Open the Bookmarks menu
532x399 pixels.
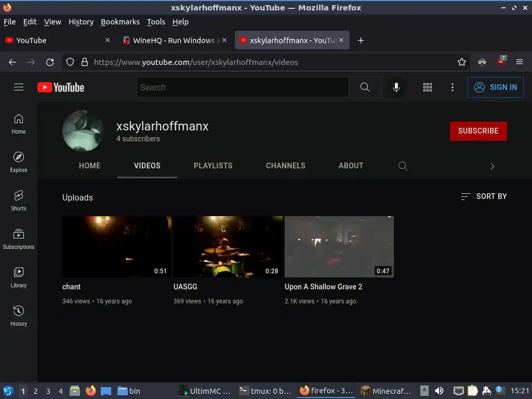click(120, 22)
